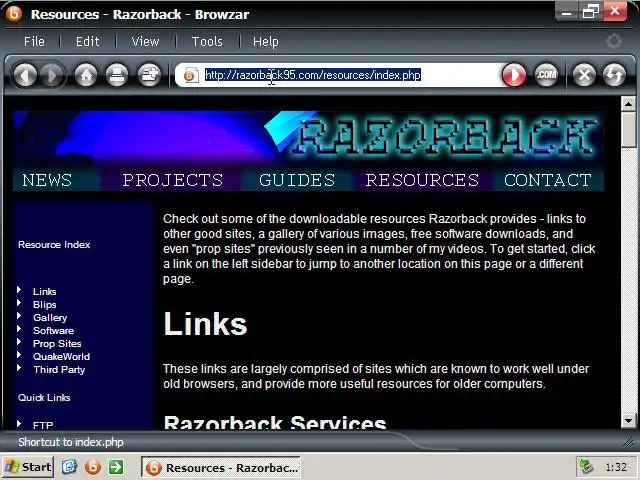Click the Resource Index heading

tap(54, 245)
